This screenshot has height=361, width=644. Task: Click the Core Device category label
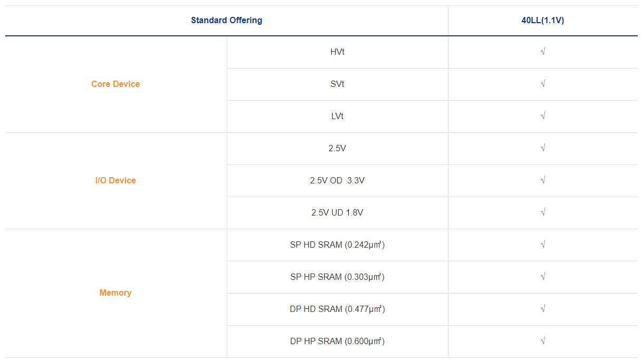click(115, 84)
